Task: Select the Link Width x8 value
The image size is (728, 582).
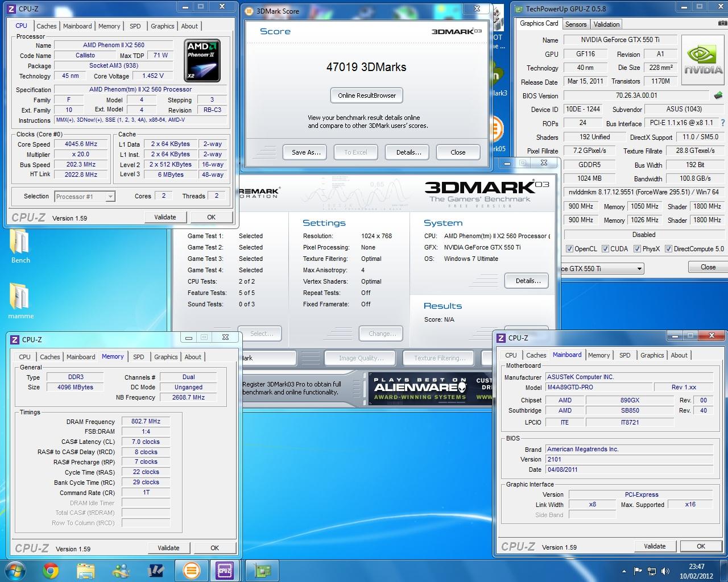Action: coord(592,504)
